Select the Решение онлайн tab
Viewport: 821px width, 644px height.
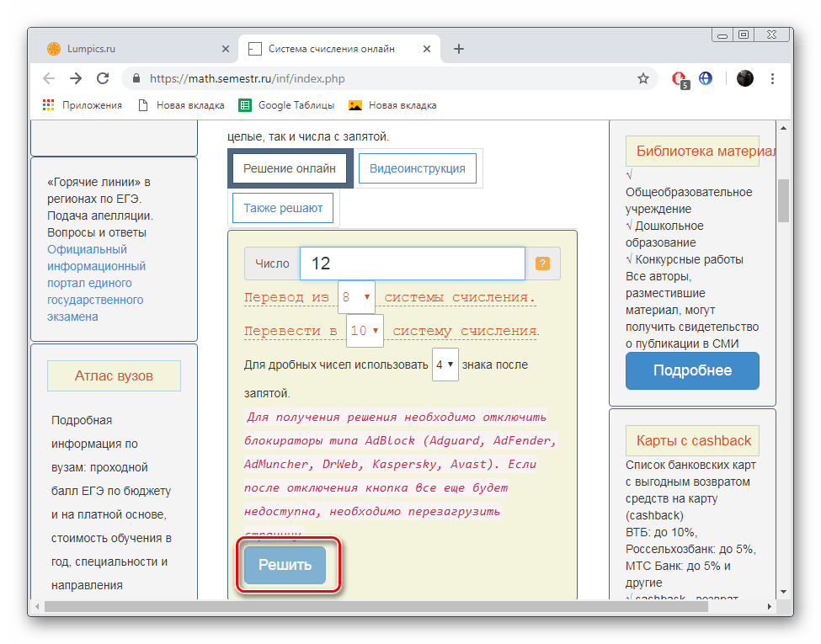290,168
